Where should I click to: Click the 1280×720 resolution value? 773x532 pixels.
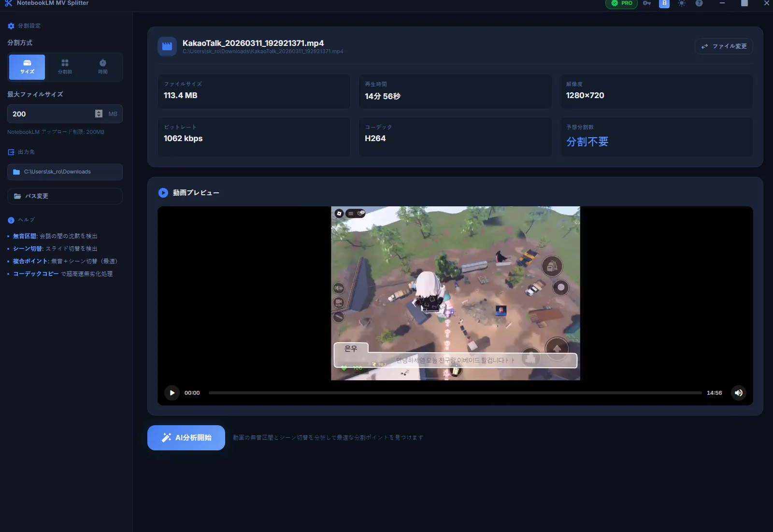pyautogui.click(x=585, y=96)
